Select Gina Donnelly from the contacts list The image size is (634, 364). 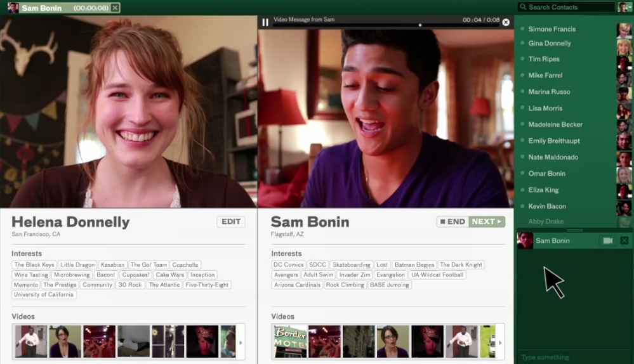(550, 44)
